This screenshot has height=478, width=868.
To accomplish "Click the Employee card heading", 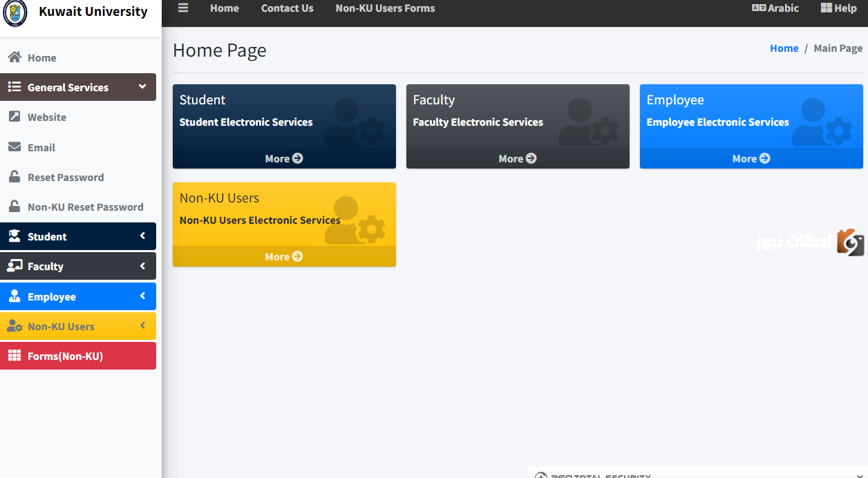I will click(675, 99).
